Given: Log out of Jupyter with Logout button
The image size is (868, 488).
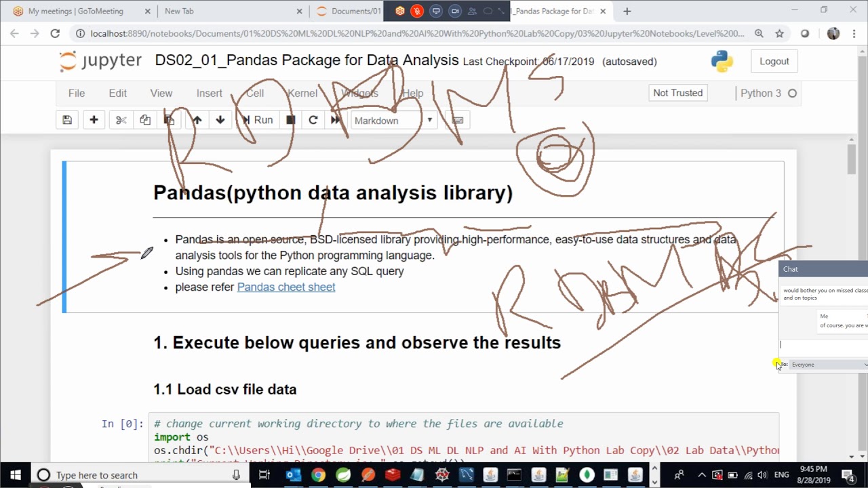Looking at the screenshot, I should coord(774,61).
